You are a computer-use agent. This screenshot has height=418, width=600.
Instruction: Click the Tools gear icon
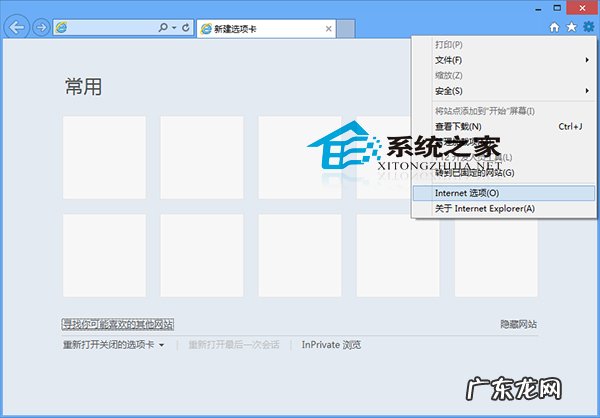tap(589, 27)
